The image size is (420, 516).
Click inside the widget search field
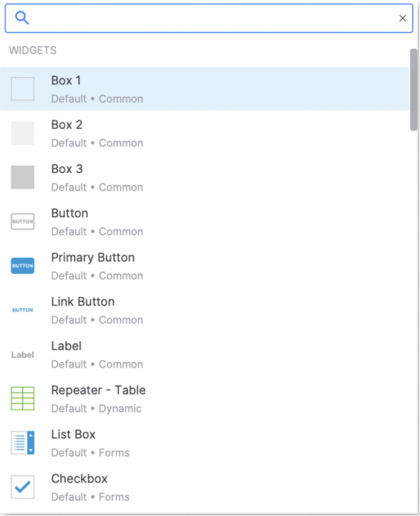coord(209,18)
